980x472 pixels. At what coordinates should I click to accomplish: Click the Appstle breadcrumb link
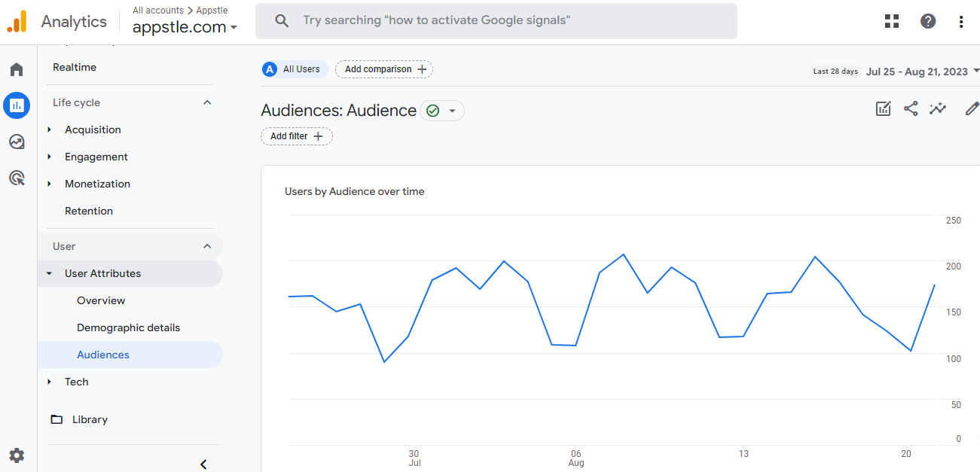212,11
